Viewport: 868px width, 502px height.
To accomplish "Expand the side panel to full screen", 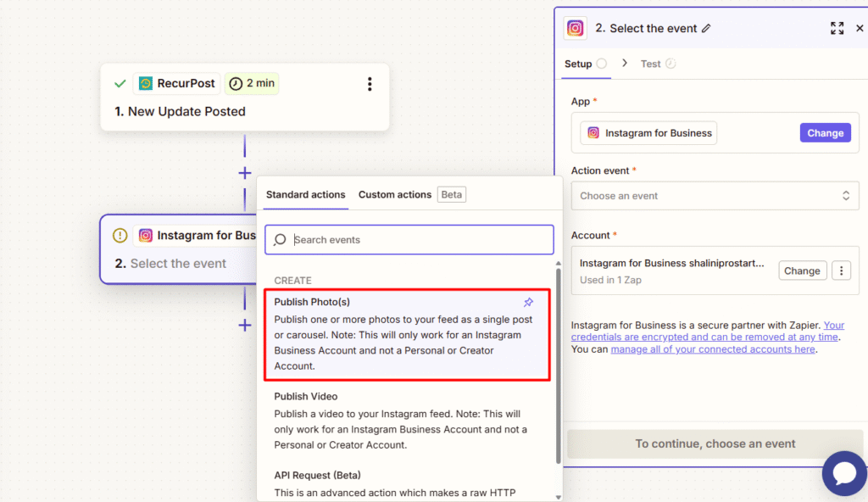I will point(837,28).
